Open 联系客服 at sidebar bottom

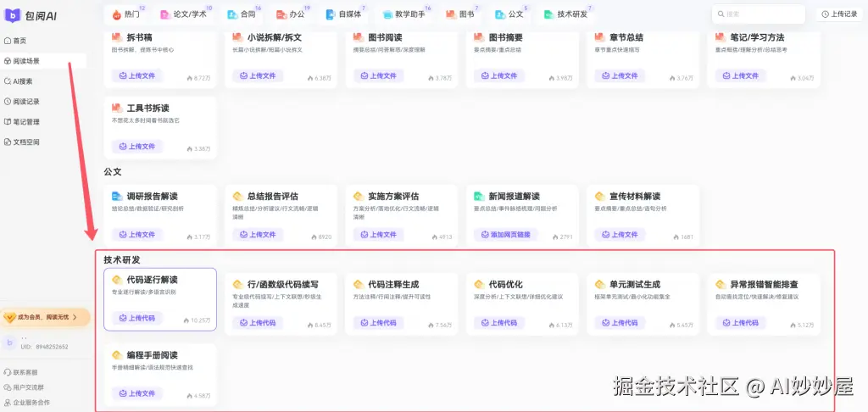20,373
